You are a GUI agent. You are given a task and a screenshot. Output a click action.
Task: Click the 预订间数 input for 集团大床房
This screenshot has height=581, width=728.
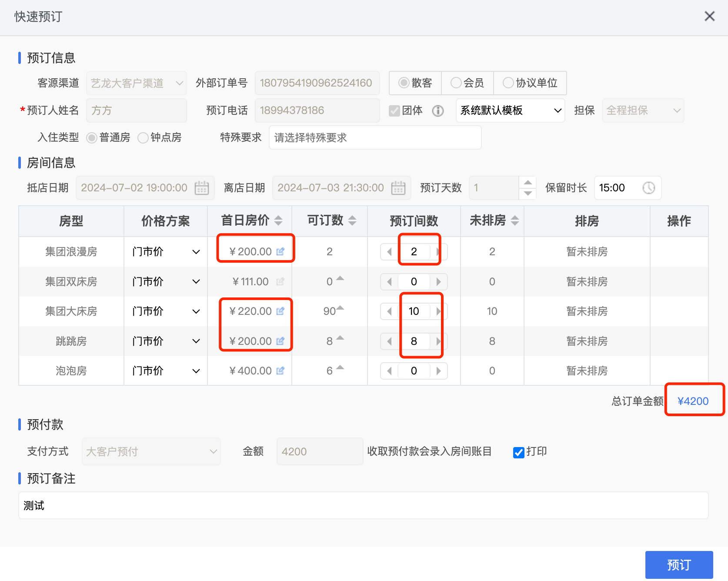click(414, 311)
